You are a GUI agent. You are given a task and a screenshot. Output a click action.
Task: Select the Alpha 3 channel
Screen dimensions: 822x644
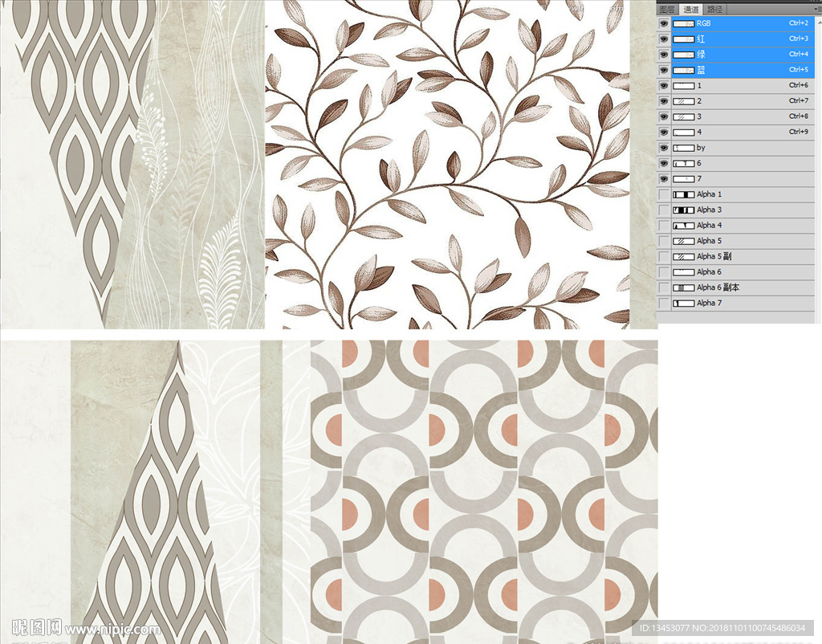pyautogui.click(x=739, y=210)
